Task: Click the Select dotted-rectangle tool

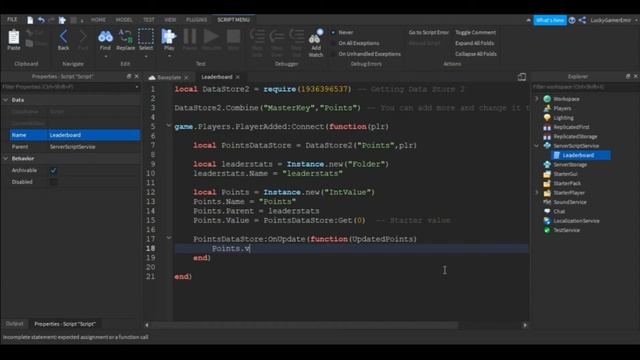Action: pyautogui.click(x=146, y=36)
